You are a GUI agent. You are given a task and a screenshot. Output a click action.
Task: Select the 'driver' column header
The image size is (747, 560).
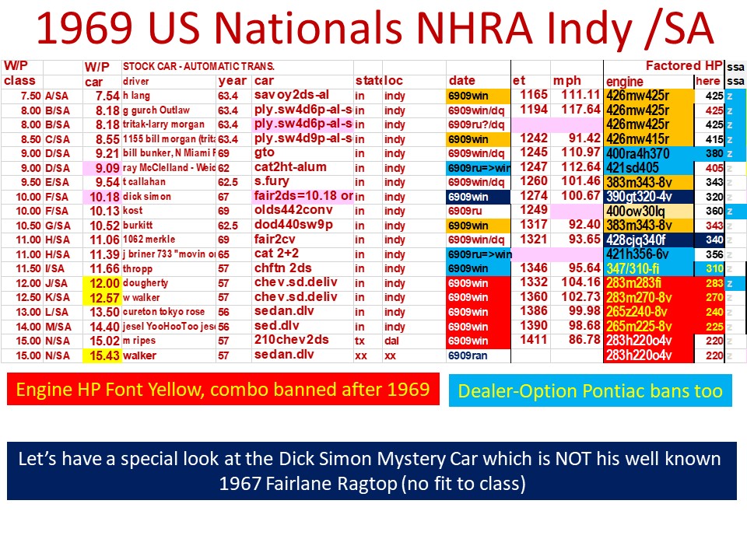click(135, 82)
